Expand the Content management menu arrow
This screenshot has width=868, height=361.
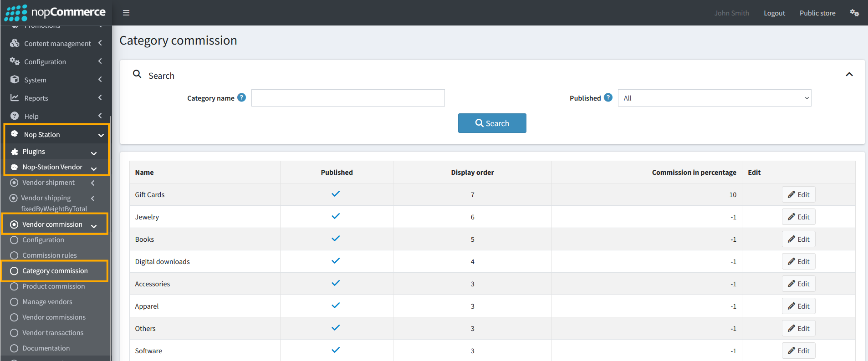[x=100, y=43]
